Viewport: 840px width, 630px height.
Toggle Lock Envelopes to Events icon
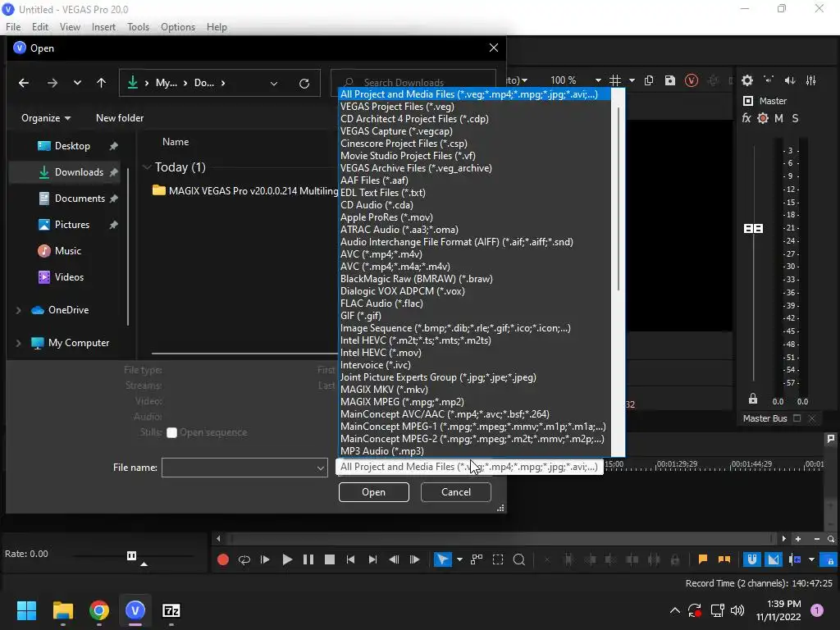(x=829, y=559)
